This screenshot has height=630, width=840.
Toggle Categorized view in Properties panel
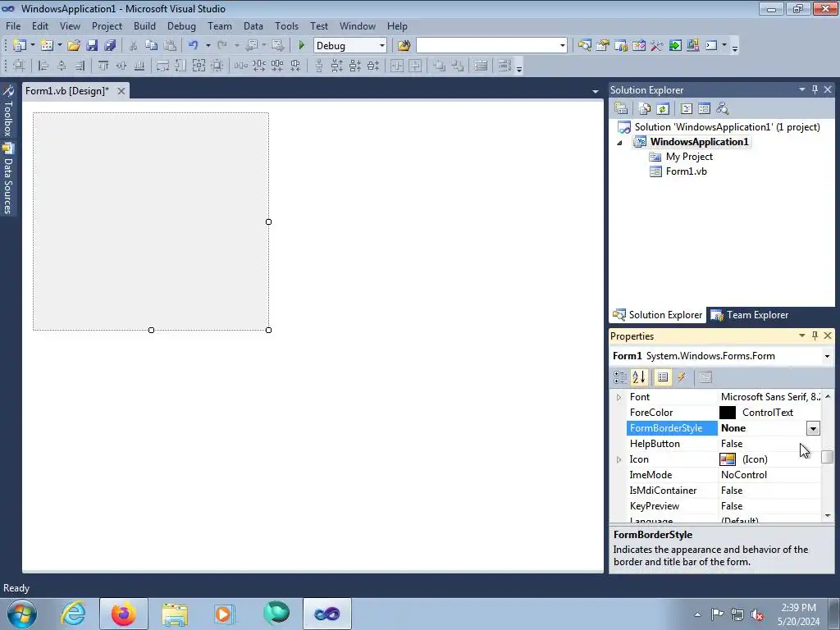(620, 377)
